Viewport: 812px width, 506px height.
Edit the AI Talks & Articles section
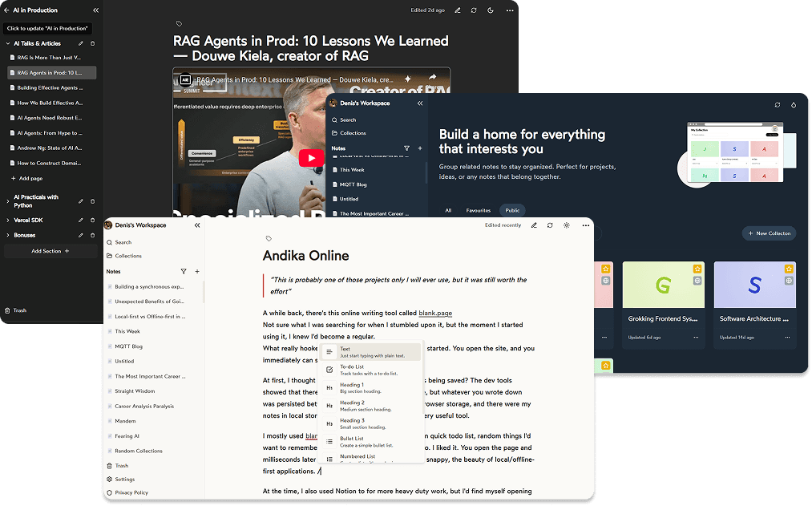tap(81, 43)
